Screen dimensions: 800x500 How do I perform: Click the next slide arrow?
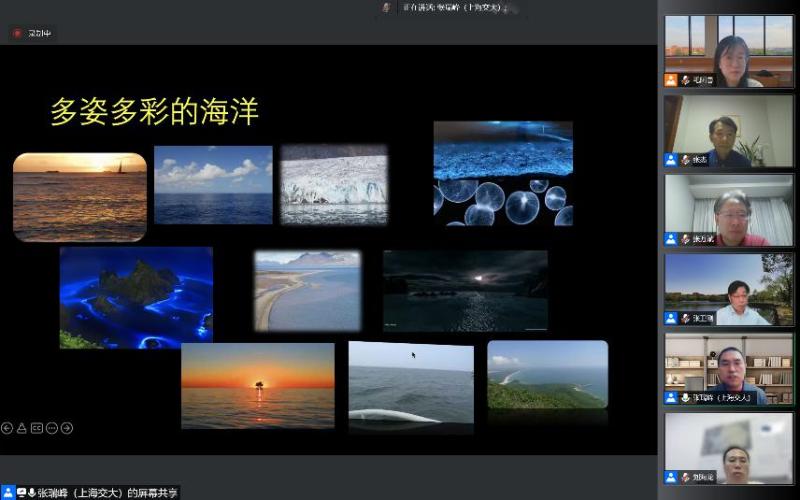[x=67, y=428]
